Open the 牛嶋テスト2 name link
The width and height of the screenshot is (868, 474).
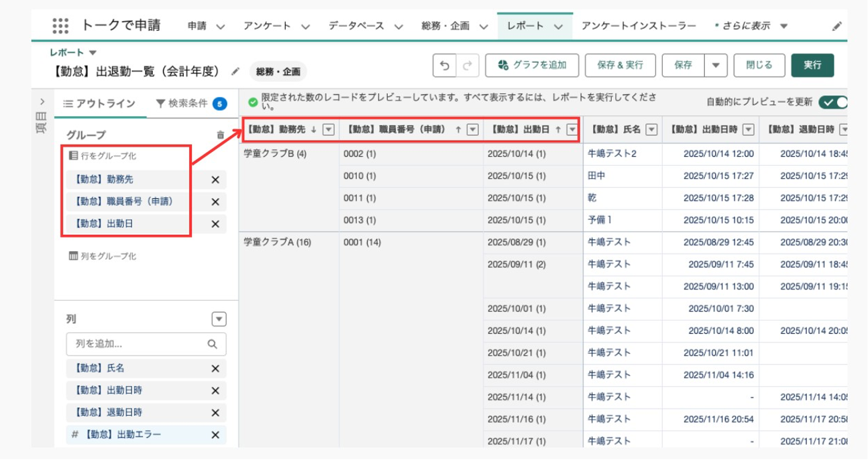click(x=611, y=154)
